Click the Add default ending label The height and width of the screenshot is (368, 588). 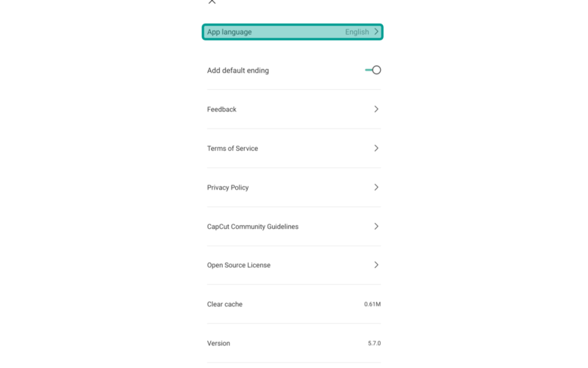(x=237, y=71)
